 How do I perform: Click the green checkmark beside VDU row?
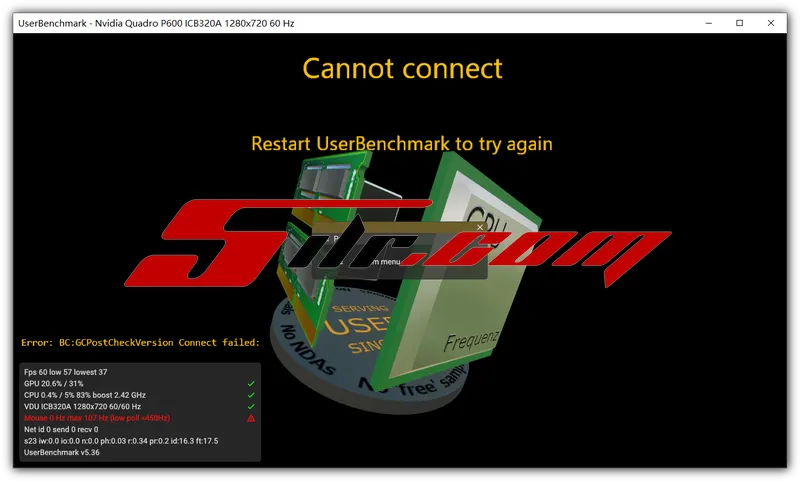(251, 407)
